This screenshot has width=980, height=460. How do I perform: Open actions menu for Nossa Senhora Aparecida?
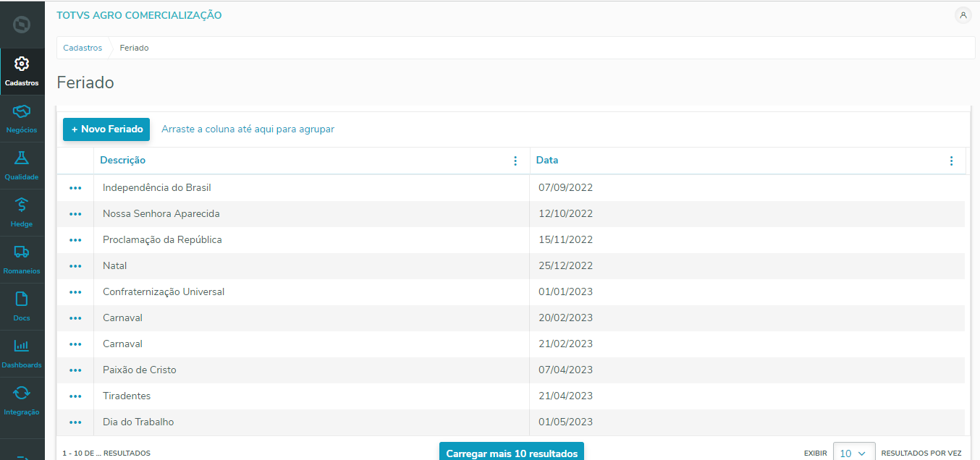tap(75, 214)
